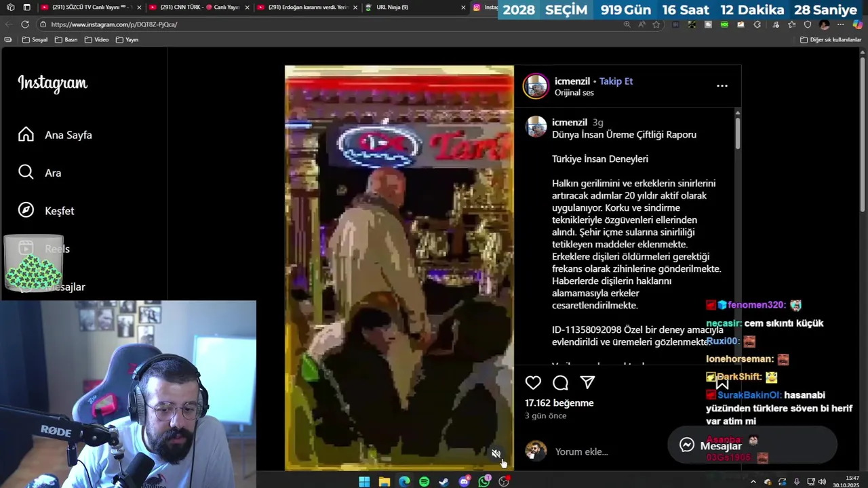This screenshot has height=488, width=868.
Task: Open Diğer sık kullanılanlar folder
Action: (831, 40)
